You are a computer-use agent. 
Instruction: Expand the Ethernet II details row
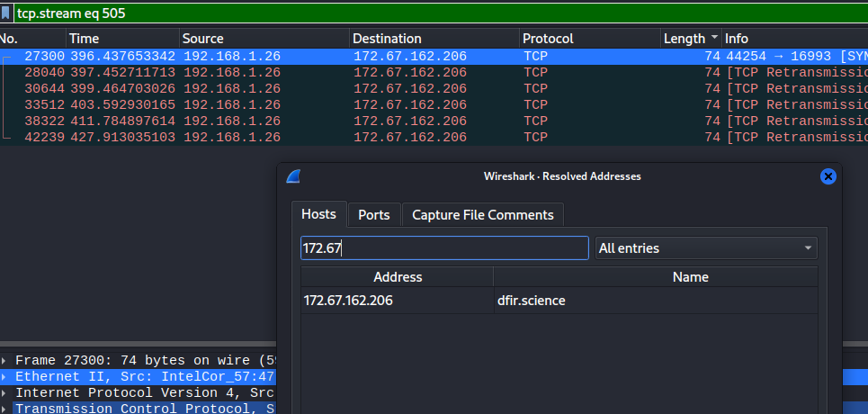click(x=5, y=377)
